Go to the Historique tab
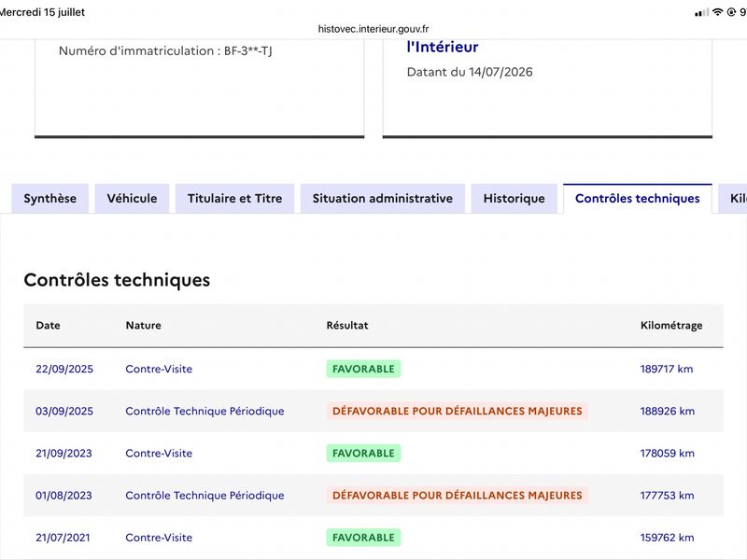The width and height of the screenshot is (747, 560). pos(514,199)
